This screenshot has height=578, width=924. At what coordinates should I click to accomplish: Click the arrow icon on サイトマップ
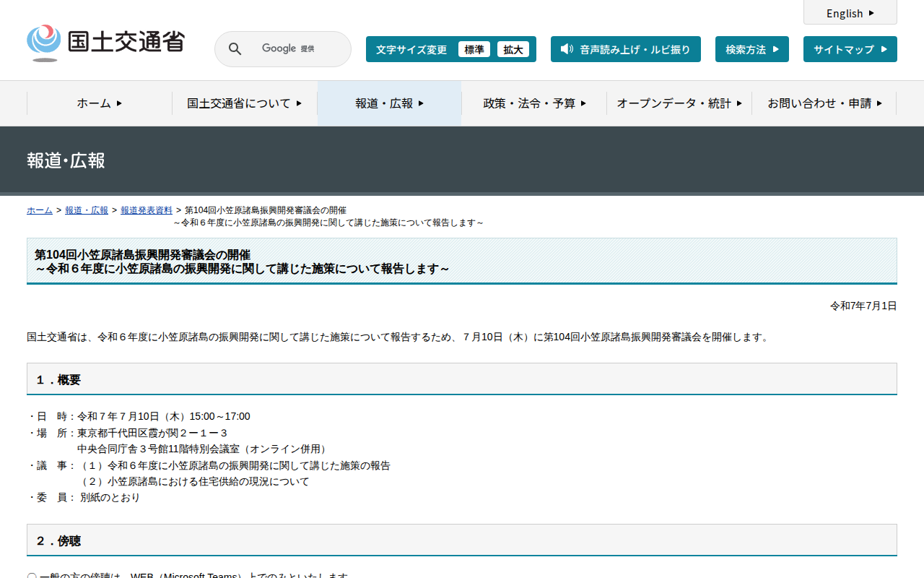coord(884,49)
